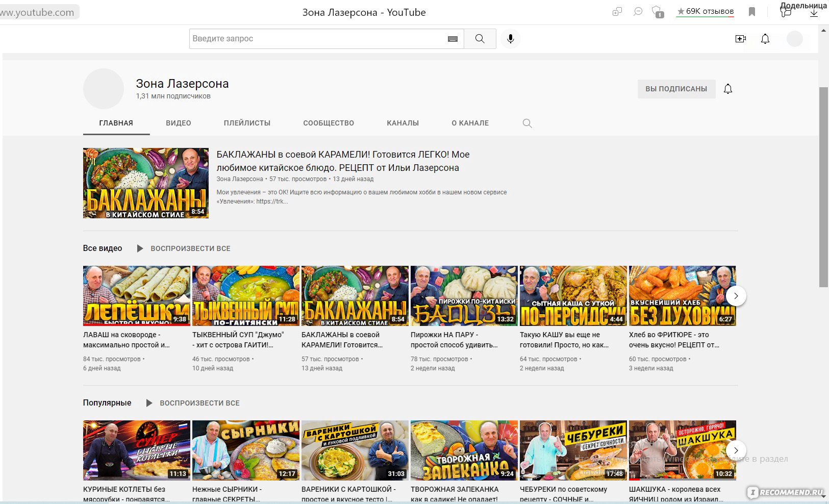Image resolution: width=829 pixels, height=504 pixels.
Task: Open the СООБЩЕСТВО tab
Action: (x=329, y=123)
